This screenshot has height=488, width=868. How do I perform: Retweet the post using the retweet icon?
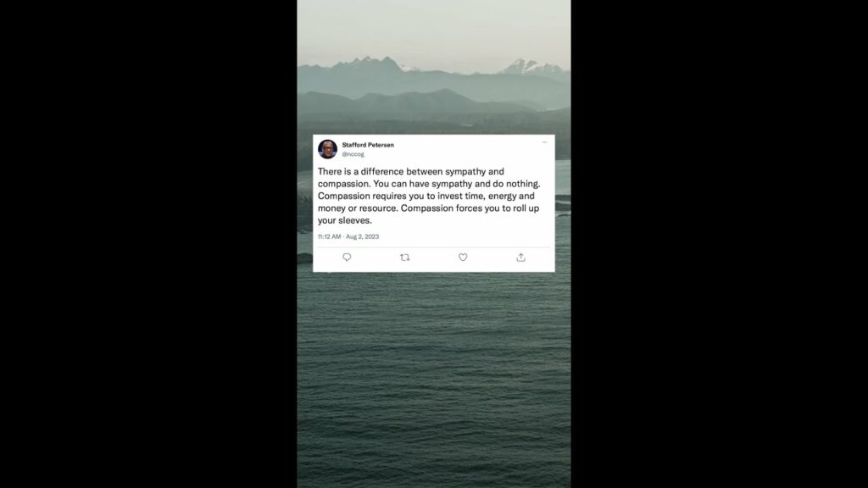404,258
